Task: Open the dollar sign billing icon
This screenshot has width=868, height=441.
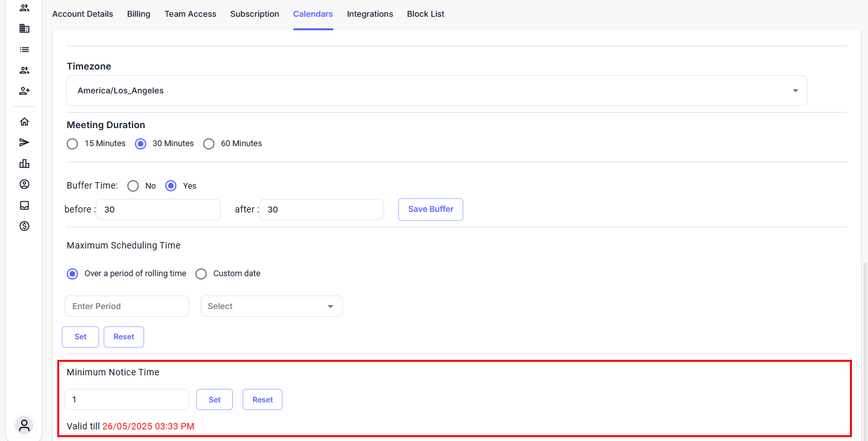Action: (24, 226)
